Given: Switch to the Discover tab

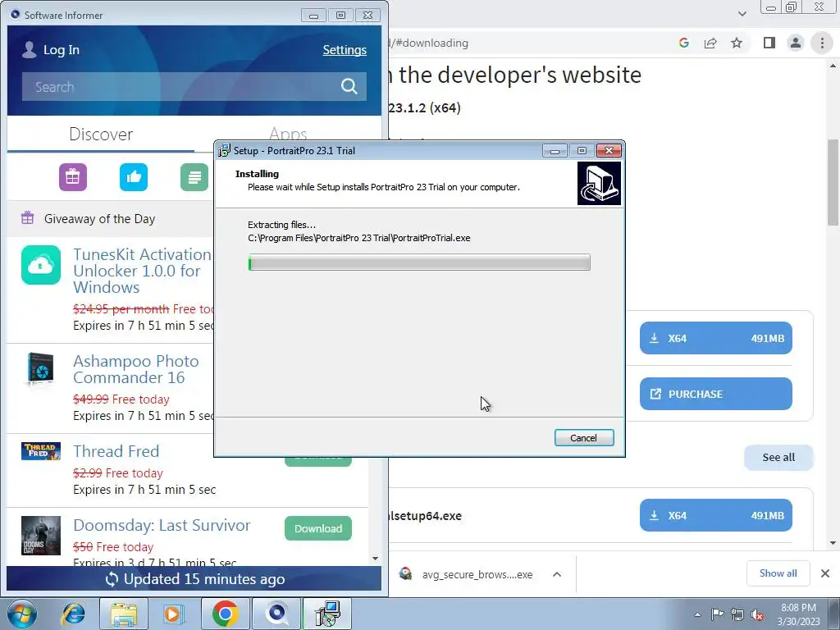Looking at the screenshot, I should [x=101, y=134].
